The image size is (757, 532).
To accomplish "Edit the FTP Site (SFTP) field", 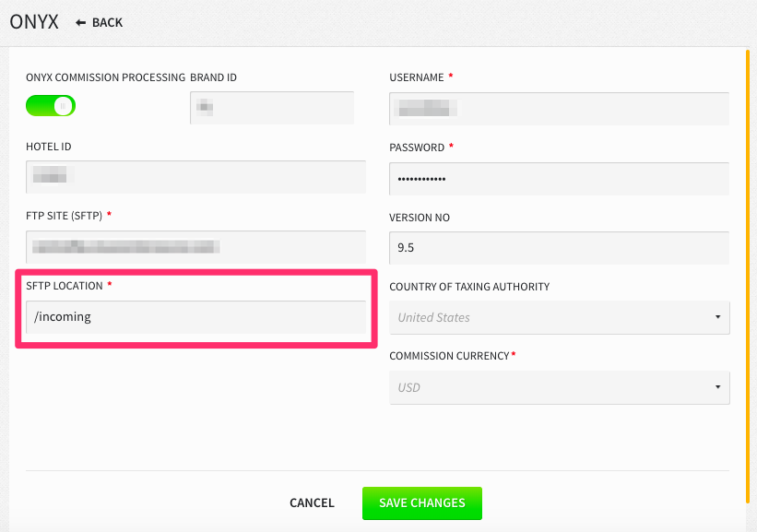I will [x=196, y=247].
